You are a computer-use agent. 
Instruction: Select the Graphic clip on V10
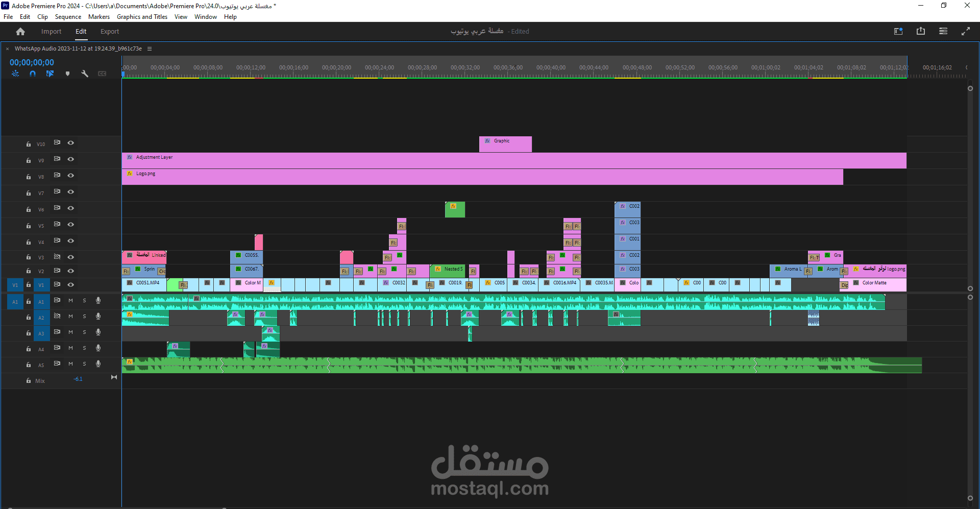coord(505,144)
